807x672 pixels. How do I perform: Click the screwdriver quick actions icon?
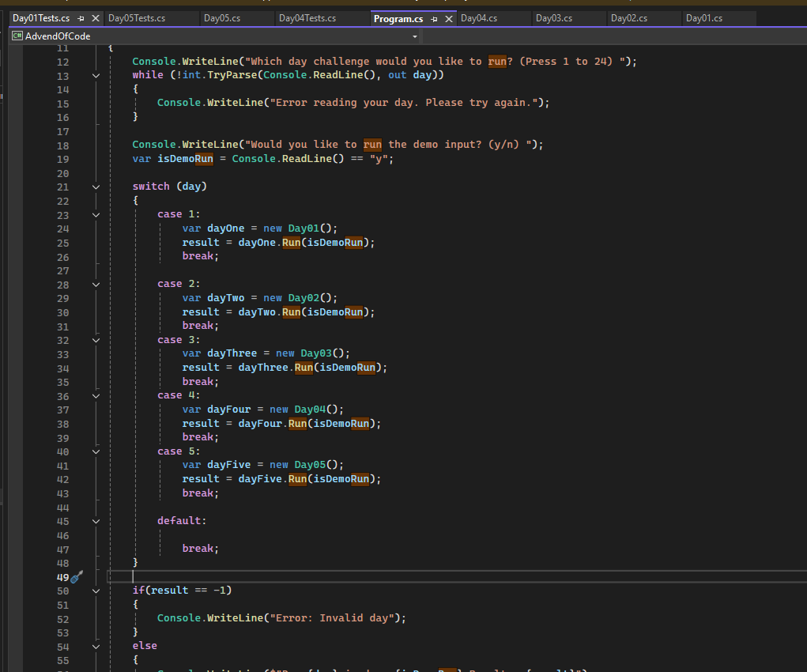[77, 577]
